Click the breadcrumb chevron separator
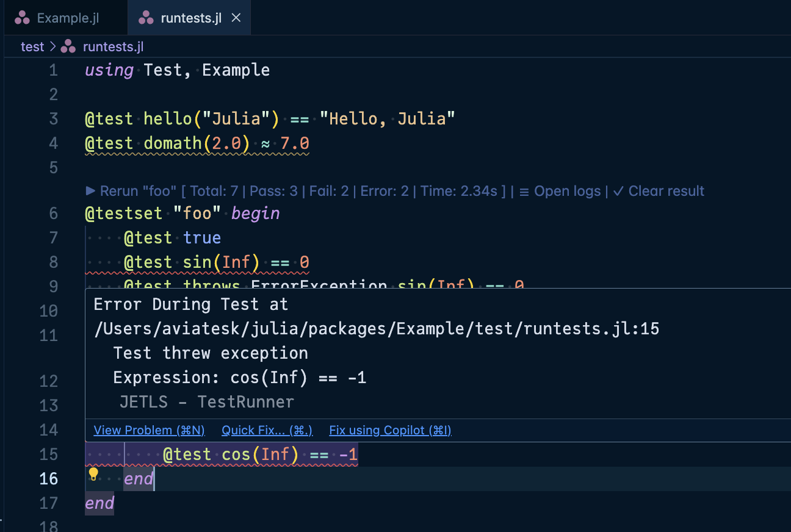This screenshot has height=532, width=791. coord(52,46)
